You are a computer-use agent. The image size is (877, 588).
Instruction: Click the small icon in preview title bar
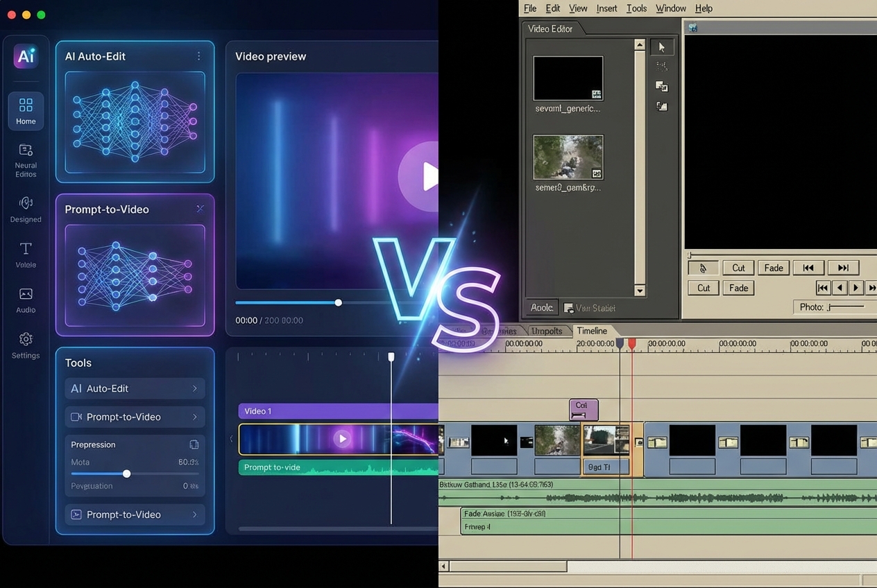(692, 28)
